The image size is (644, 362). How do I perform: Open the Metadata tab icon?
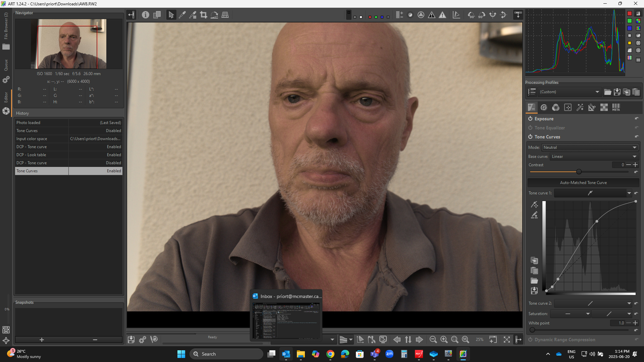(616, 107)
